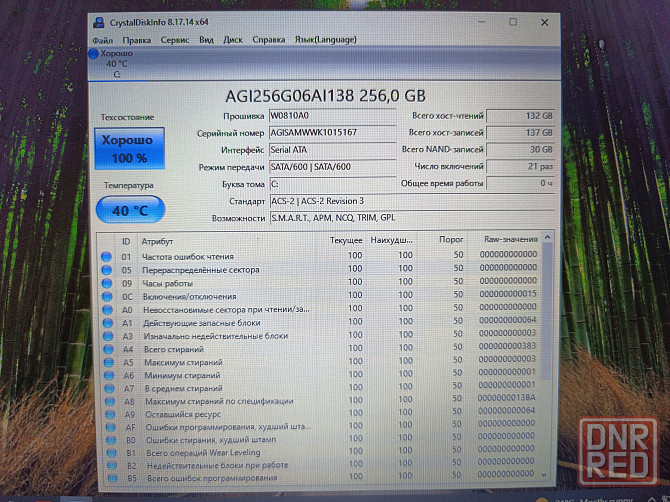Click the status icon for A9 Оставшийся ресурс
This screenshot has width=670, height=502.
point(111,414)
